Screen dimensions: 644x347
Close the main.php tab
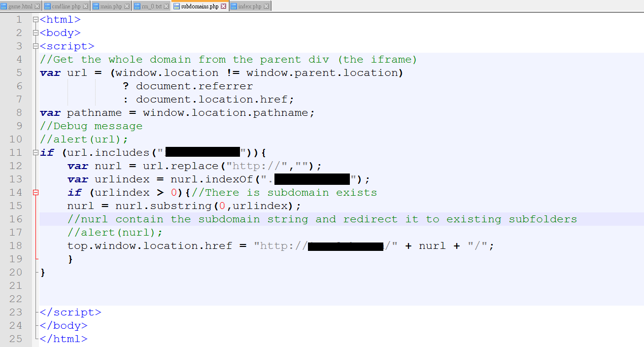tap(127, 6)
